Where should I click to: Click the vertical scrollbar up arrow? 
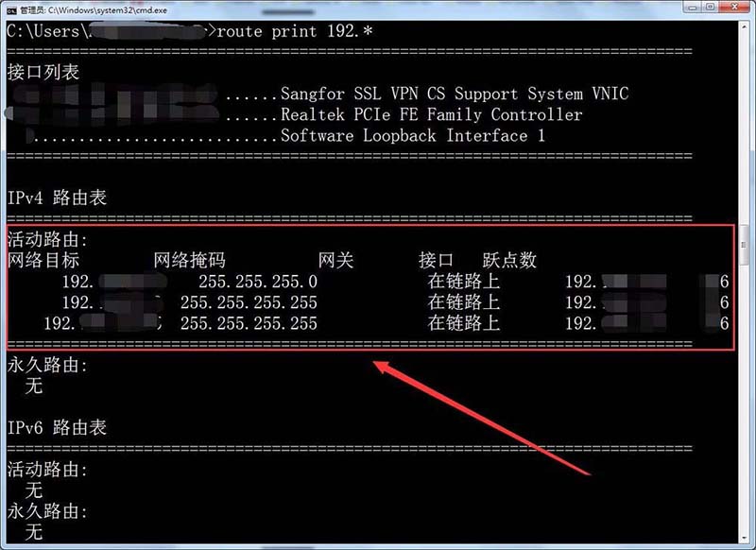[x=745, y=26]
